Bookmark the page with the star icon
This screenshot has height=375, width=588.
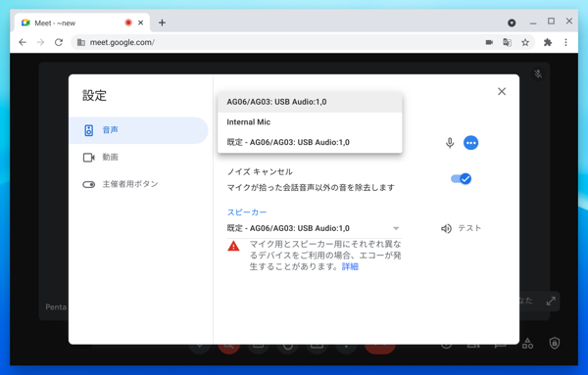point(525,42)
